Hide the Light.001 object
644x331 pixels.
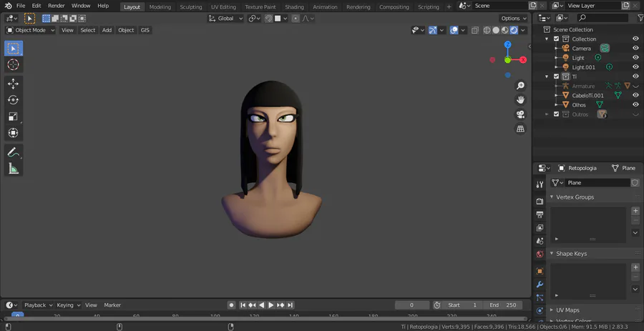coord(635,67)
